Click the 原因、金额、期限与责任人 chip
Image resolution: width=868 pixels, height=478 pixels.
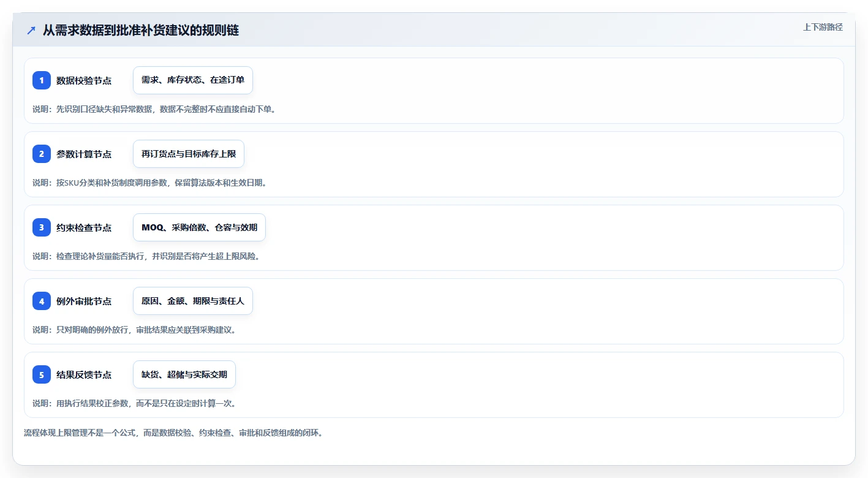click(193, 301)
